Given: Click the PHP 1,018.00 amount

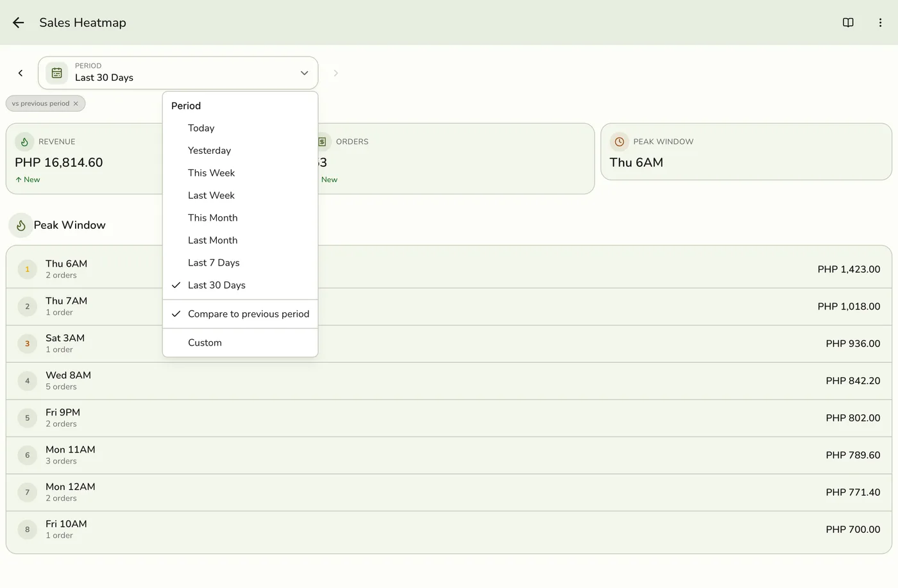Looking at the screenshot, I should [849, 307].
